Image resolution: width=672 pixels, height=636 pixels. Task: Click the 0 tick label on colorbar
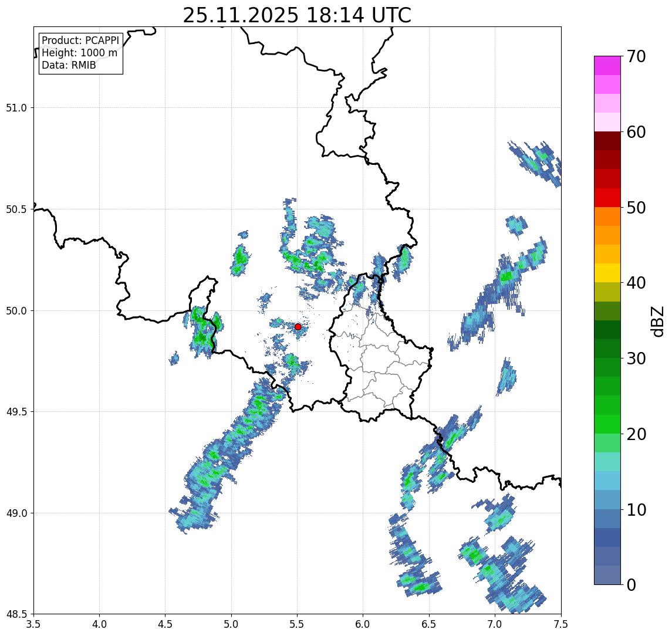point(632,584)
